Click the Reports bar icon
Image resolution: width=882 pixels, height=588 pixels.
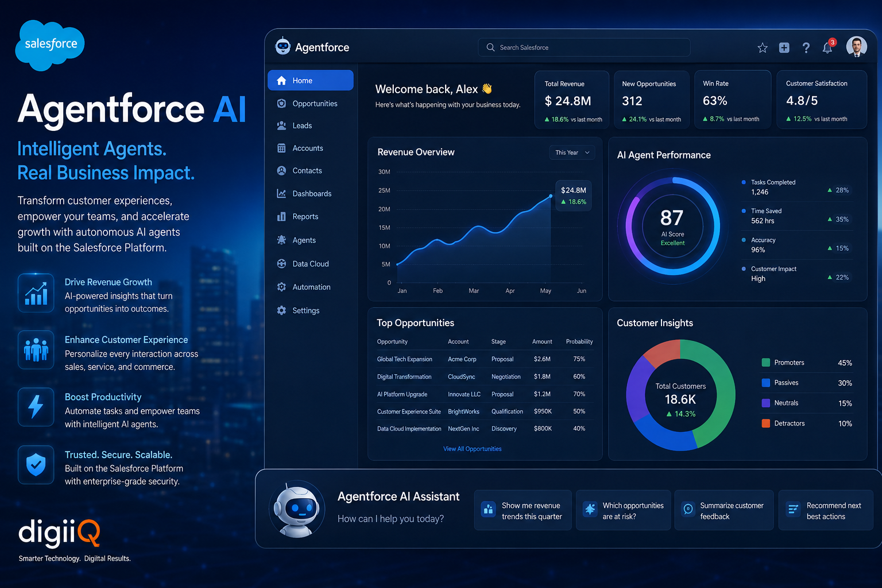[281, 216]
